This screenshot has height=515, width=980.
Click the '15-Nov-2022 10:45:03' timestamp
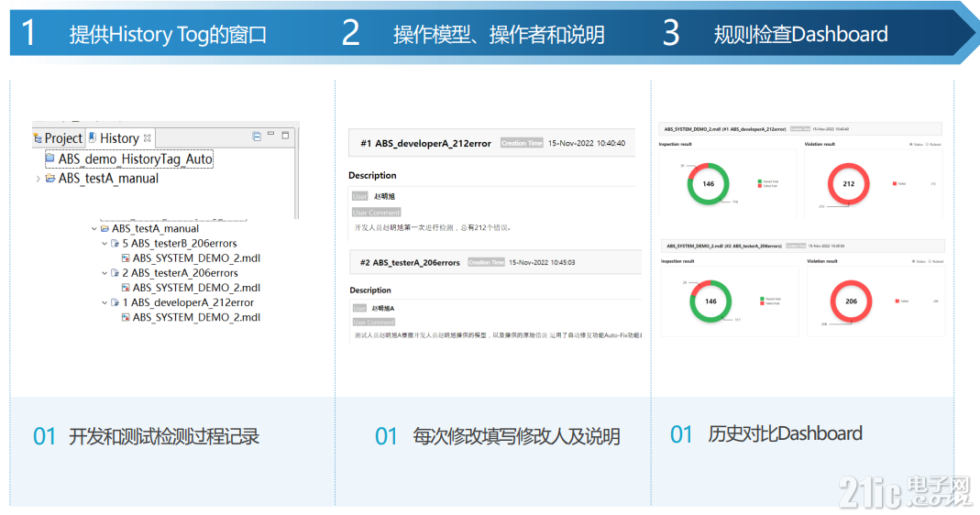tap(542, 262)
